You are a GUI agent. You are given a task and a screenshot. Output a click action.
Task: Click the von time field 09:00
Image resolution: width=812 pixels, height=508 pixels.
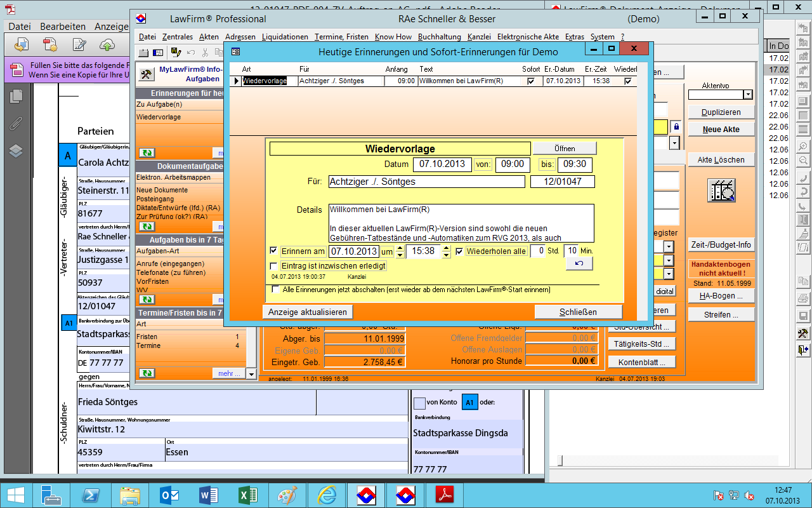(x=513, y=164)
